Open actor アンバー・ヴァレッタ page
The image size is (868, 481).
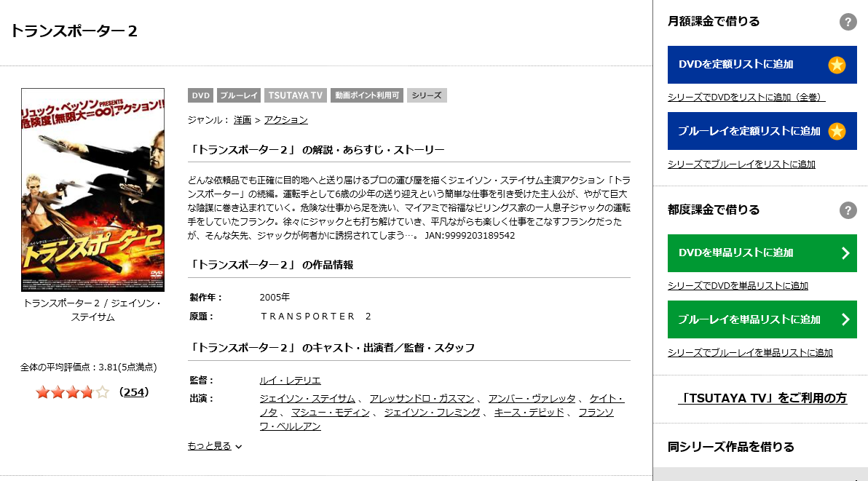tap(532, 399)
